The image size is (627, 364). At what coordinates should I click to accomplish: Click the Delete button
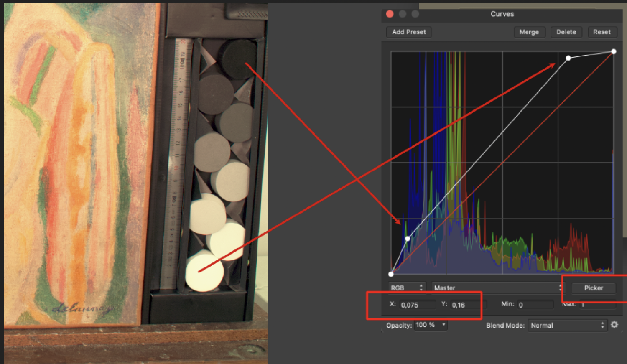click(x=566, y=32)
